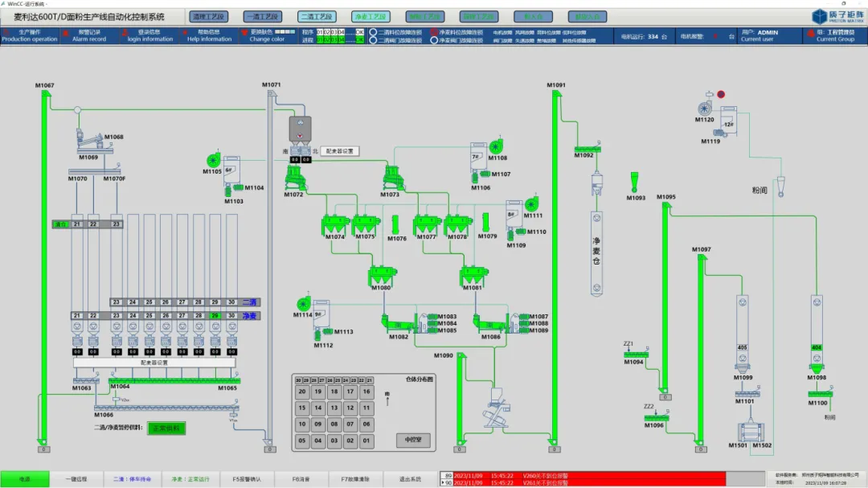Select the M1077 separator icon
The width and height of the screenshot is (868, 488).
[426, 224]
